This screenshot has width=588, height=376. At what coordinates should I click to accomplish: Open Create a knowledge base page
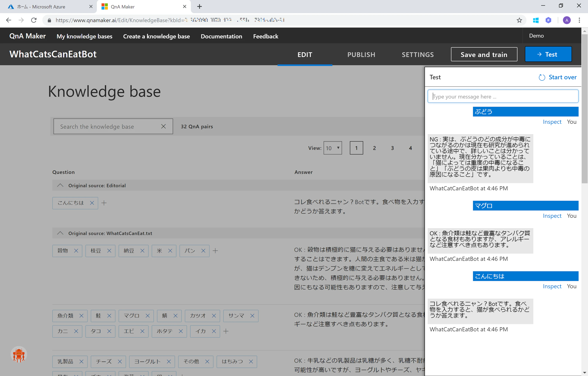156,36
